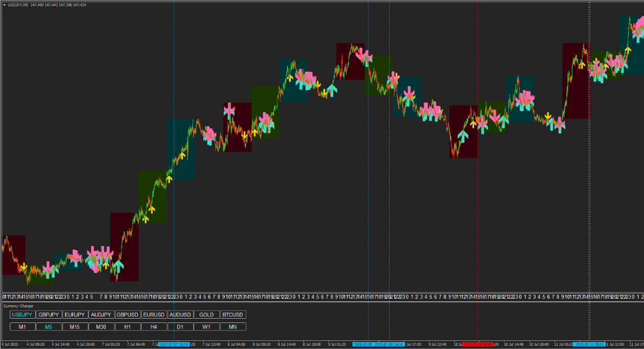Click the Currency Changer panel label
The image size is (644, 349).
click(x=18, y=306)
